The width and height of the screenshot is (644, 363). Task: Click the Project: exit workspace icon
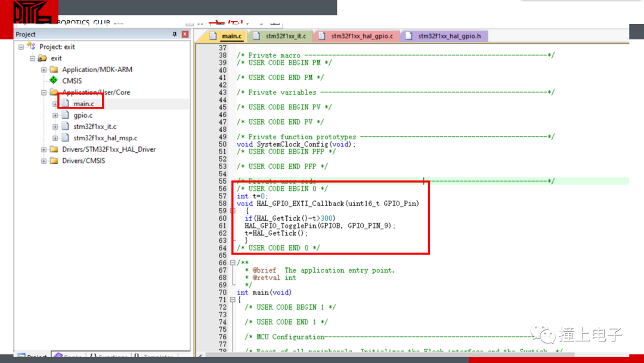31,47
